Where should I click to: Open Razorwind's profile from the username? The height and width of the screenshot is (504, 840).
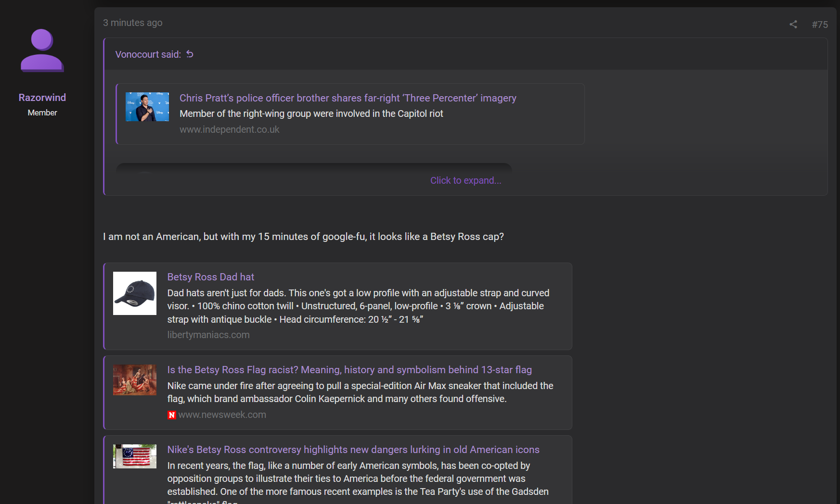click(x=42, y=98)
